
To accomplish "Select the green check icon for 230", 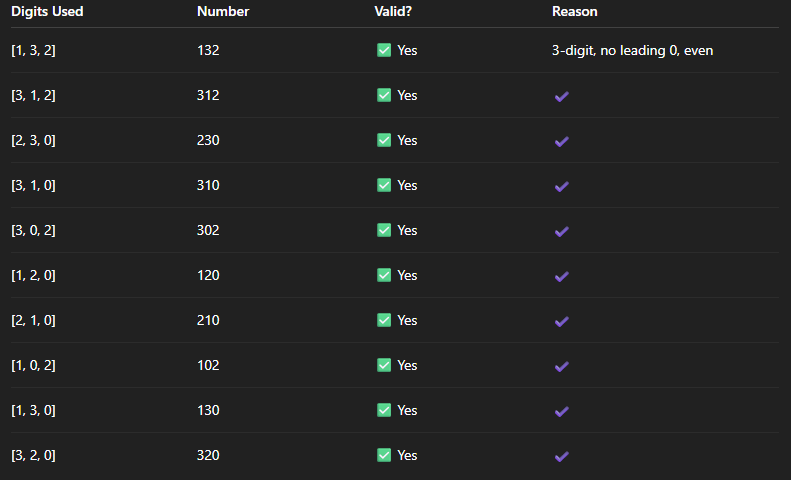I will point(384,140).
